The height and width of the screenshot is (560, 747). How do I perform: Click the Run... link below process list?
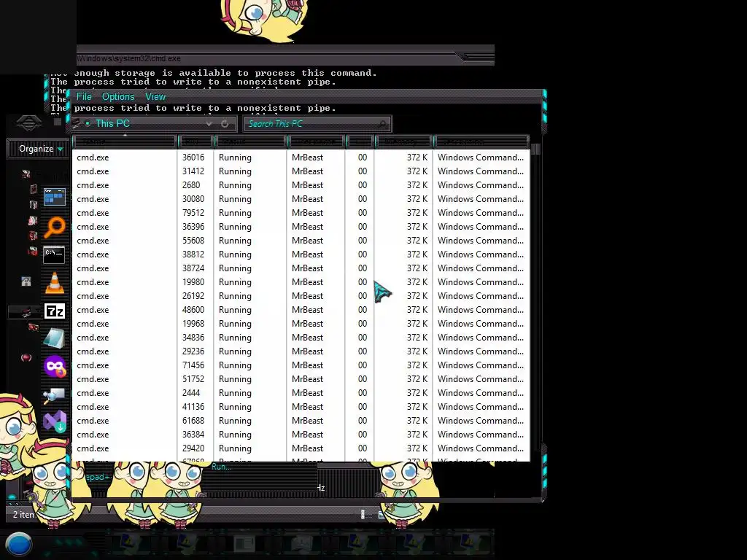221,467
